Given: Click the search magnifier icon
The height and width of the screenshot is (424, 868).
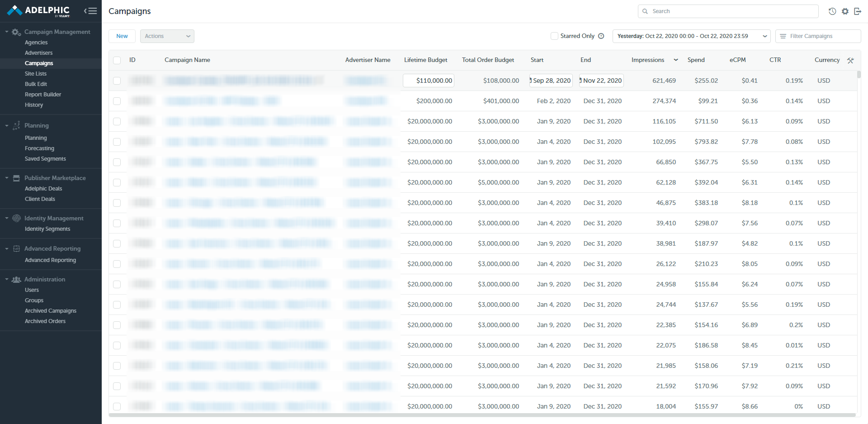Looking at the screenshot, I should [645, 11].
